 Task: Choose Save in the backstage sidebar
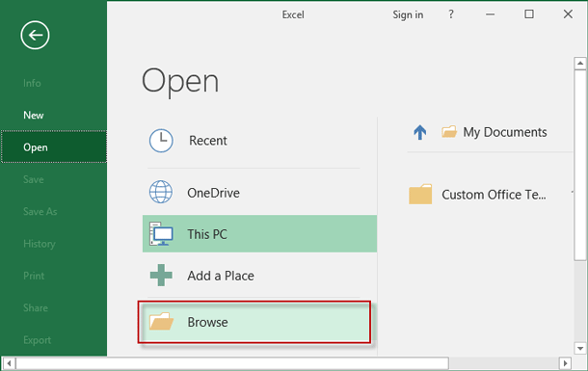[34, 179]
